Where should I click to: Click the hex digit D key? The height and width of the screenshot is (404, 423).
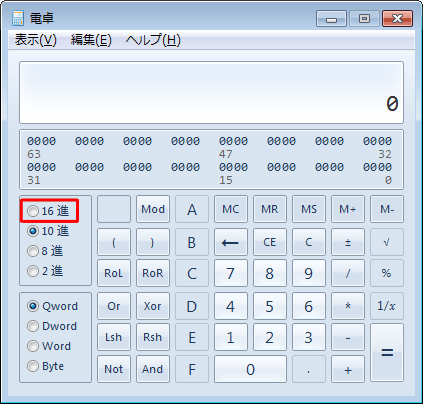click(192, 306)
